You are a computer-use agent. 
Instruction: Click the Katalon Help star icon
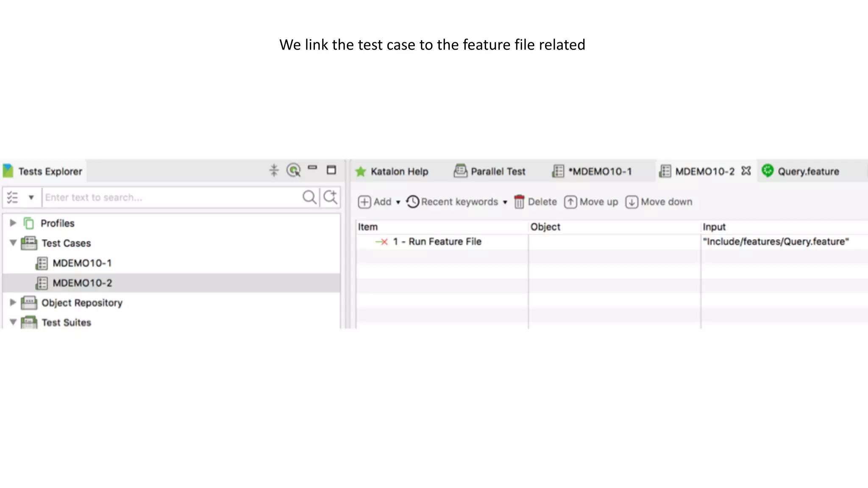pyautogui.click(x=361, y=171)
